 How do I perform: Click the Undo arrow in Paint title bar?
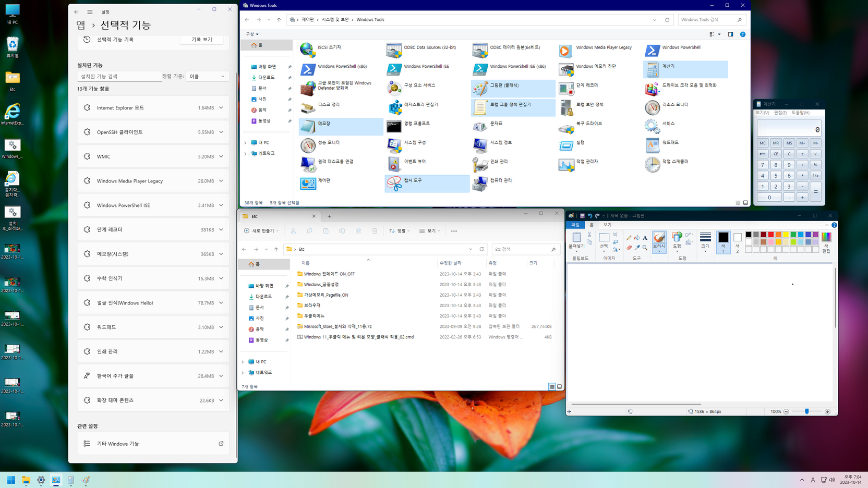(x=590, y=216)
